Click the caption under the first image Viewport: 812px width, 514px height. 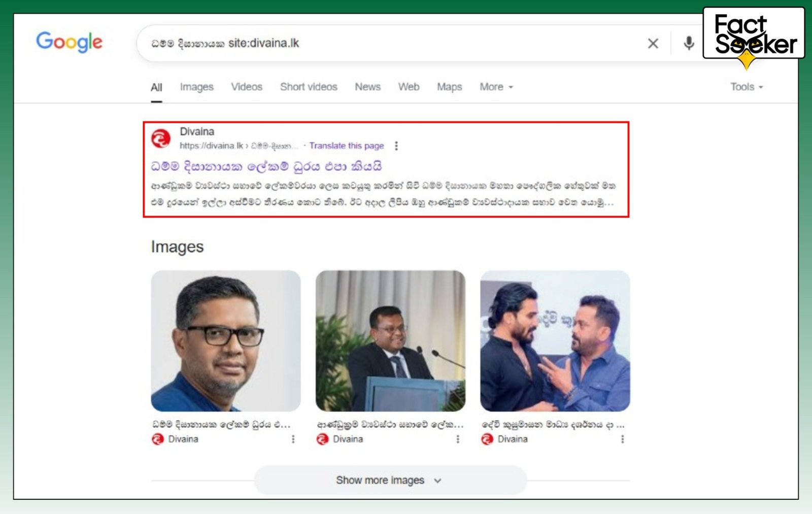point(221,424)
